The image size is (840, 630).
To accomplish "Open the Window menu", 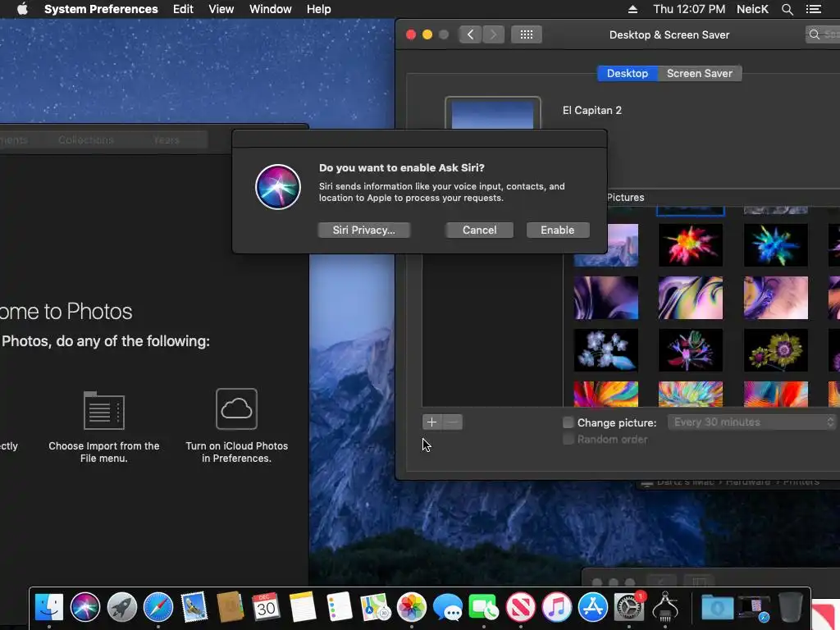I will point(271,9).
